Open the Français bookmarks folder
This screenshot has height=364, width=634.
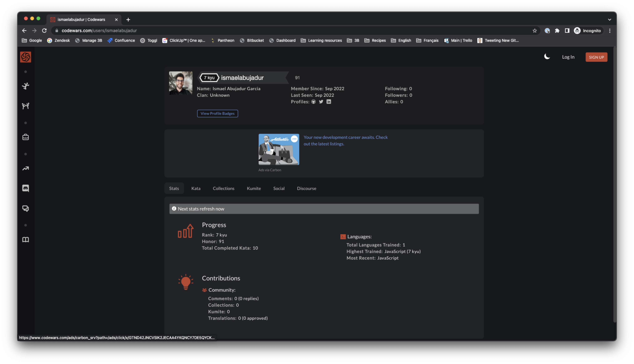pyautogui.click(x=427, y=41)
